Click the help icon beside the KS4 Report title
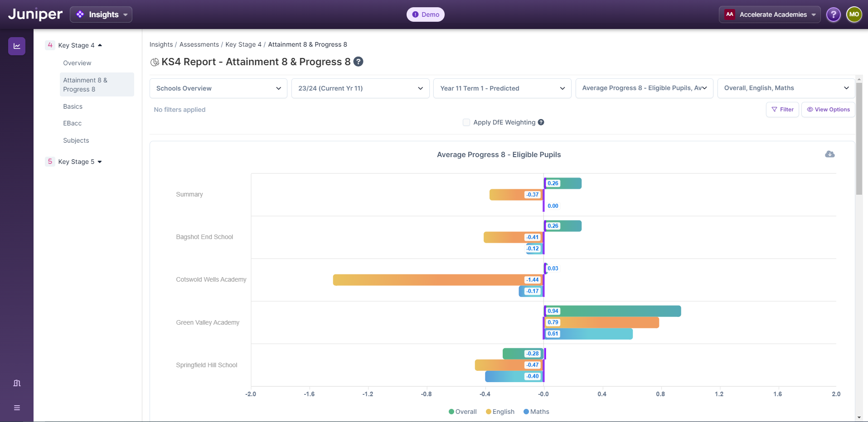The width and height of the screenshot is (868, 422). pos(358,62)
